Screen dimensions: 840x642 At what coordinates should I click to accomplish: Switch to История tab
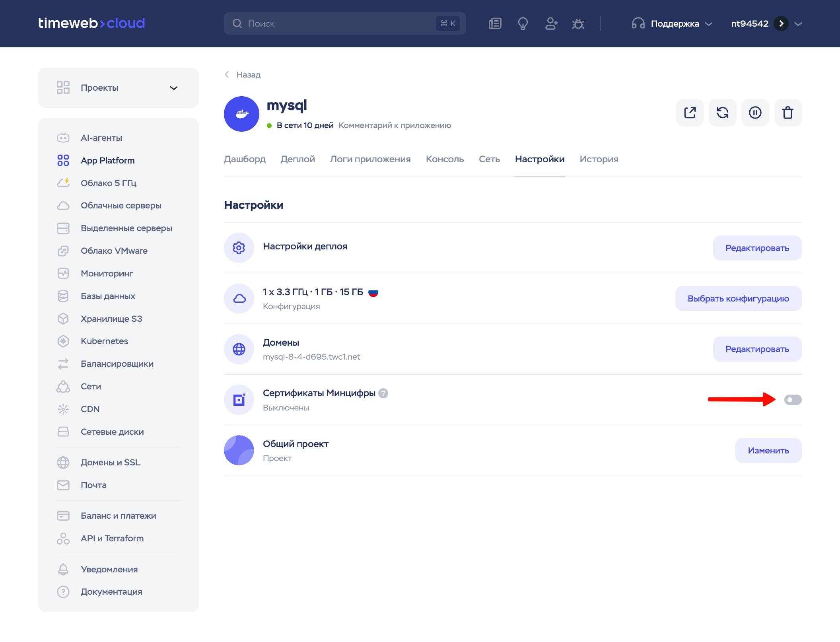coord(599,159)
